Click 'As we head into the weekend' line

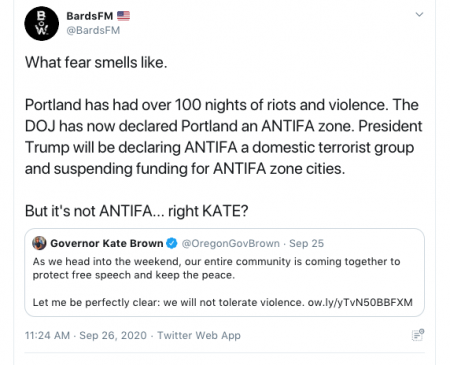[x=216, y=261]
